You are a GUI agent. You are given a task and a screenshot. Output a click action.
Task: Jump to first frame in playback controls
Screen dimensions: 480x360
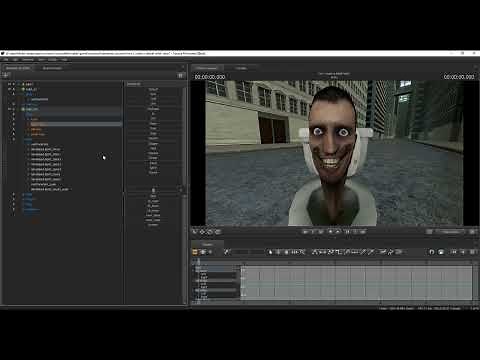click(x=305, y=231)
